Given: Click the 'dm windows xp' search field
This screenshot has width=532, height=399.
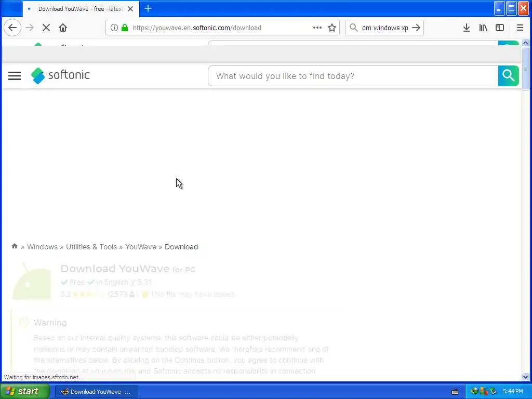Looking at the screenshot, I should tap(385, 28).
